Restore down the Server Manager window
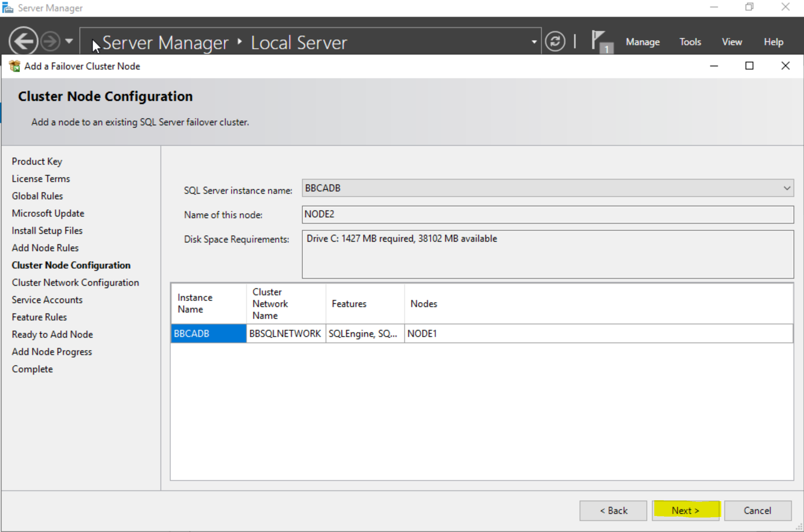This screenshot has height=532, width=804. (x=749, y=7)
